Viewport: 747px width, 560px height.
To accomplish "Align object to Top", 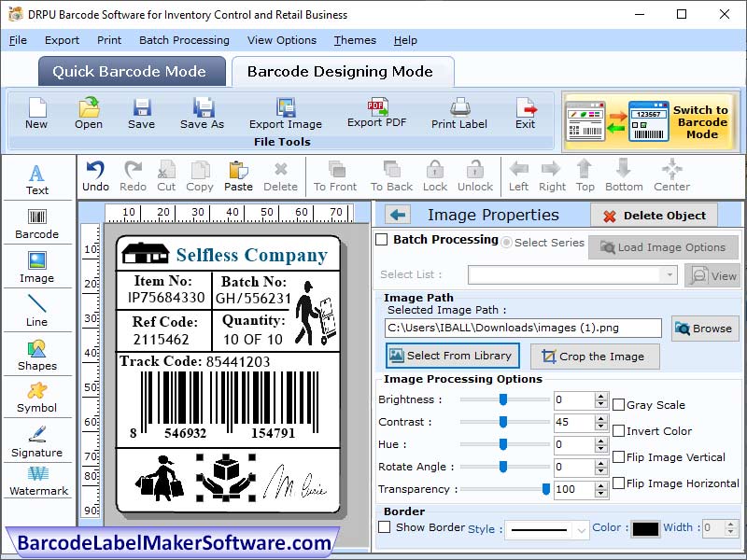I will [x=585, y=176].
